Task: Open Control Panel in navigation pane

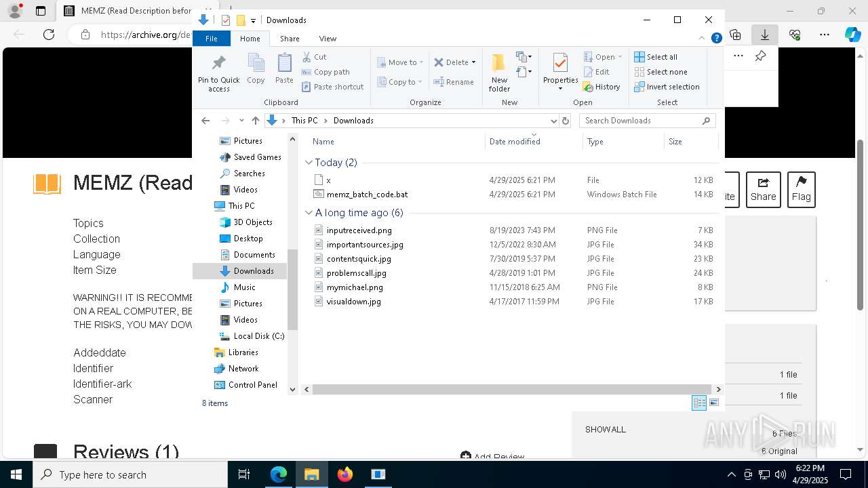Action: 245,385
